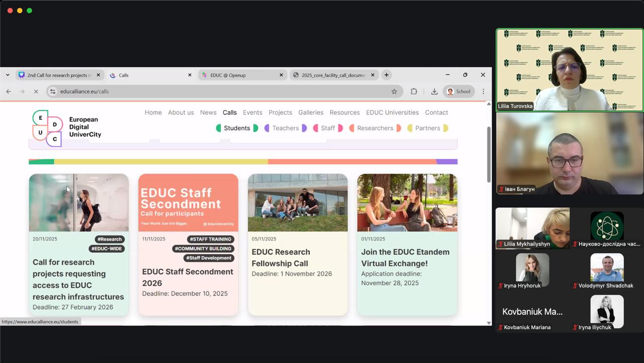Open the Events navigation menu item
Viewport: 644px width, 363px height.
click(x=252, y=112)
